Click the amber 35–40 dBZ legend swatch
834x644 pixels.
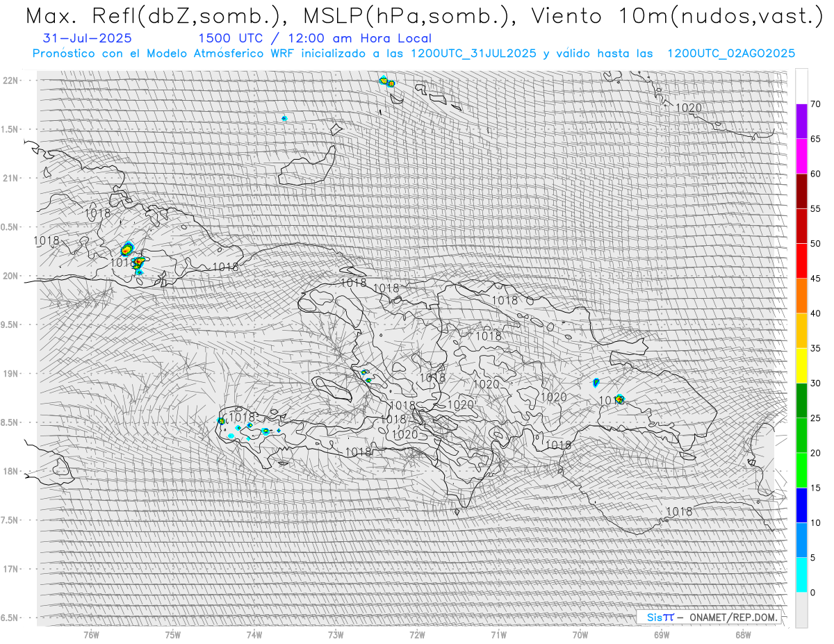(801, 331)
